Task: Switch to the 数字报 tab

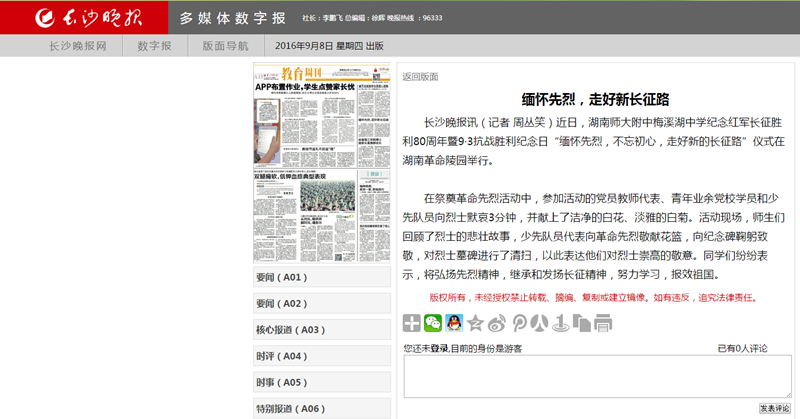Action: point(155,46)
